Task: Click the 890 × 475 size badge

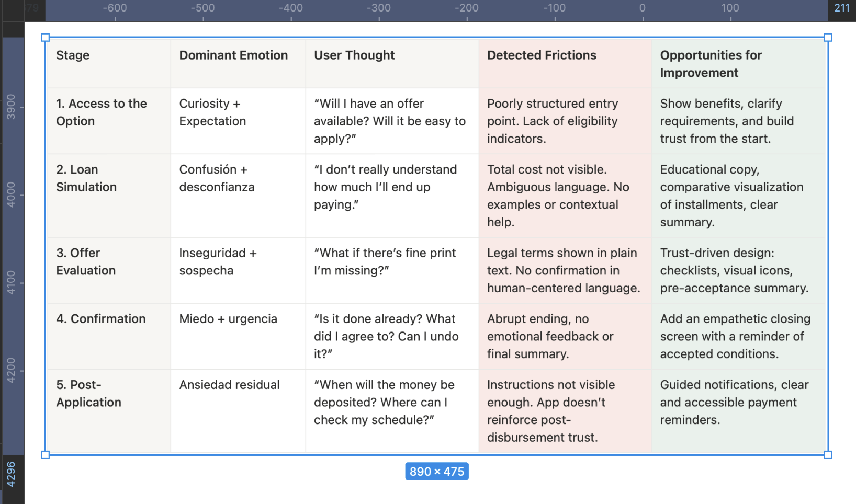Action: coord(436,472)
